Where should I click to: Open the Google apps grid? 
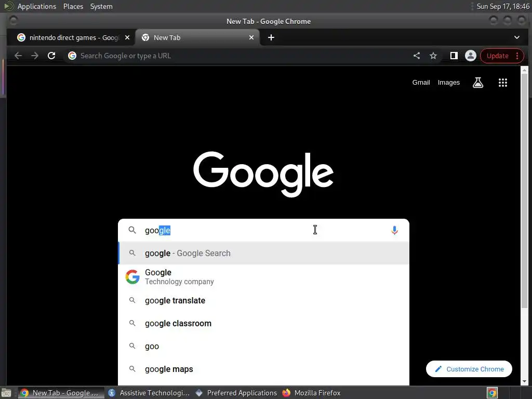[503, 83]
